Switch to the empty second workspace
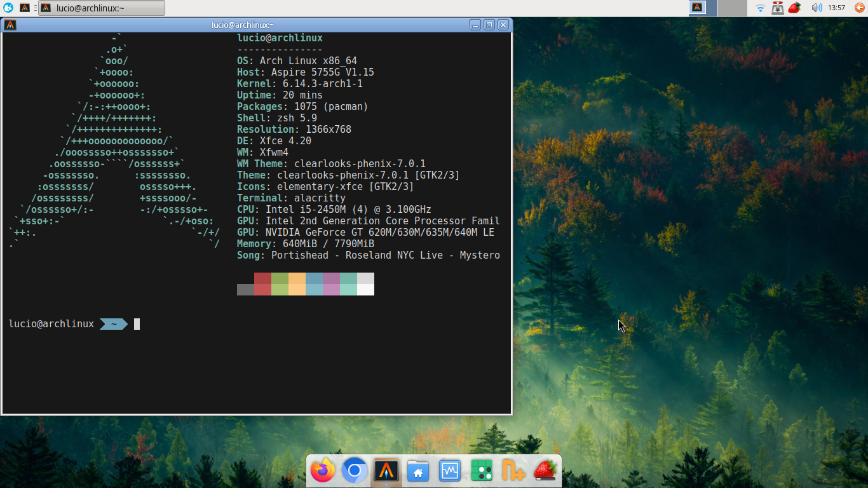This screenshot has width=868, height=488. click(732, 8)
